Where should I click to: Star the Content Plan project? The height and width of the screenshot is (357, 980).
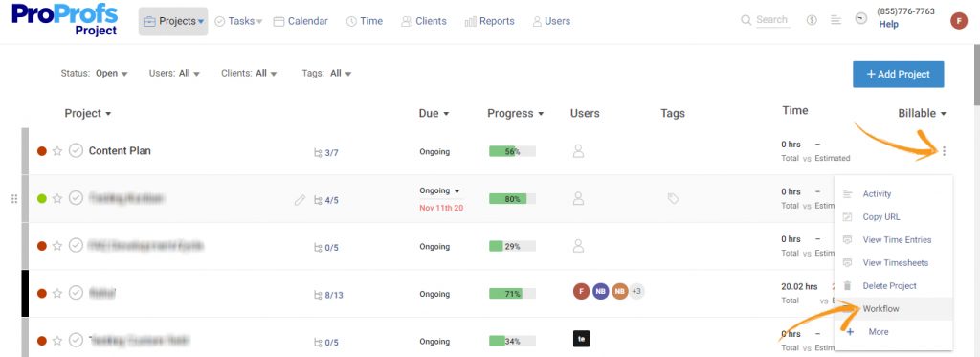click(x=57, y=150)
